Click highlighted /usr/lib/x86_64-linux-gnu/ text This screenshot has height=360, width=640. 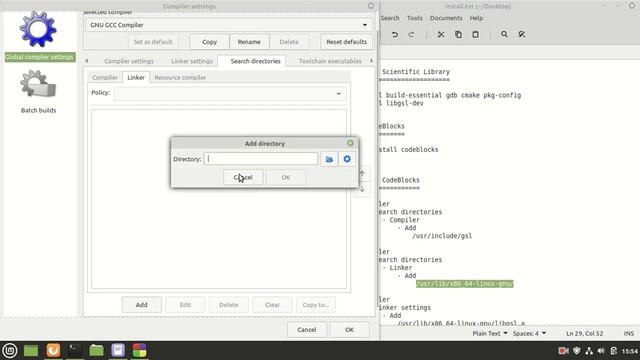(x=464, y=284)
